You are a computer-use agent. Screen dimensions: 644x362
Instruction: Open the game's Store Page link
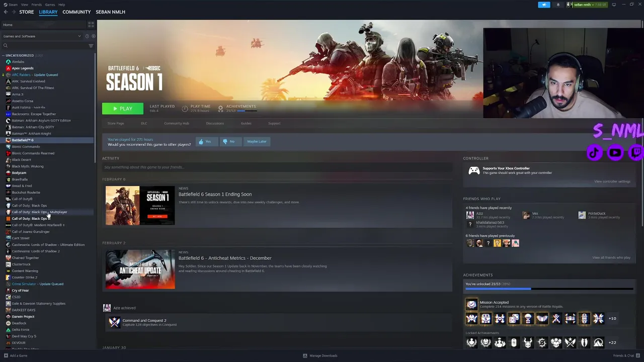pos(116,123)
